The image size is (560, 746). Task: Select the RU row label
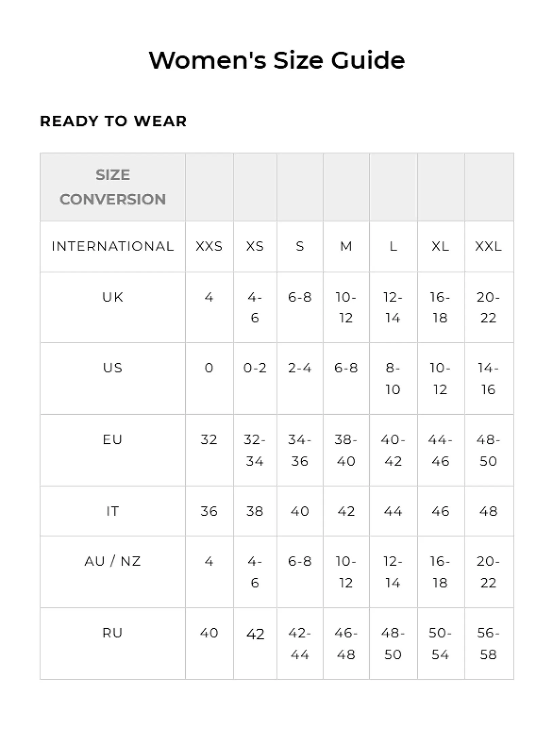(x=113, y=633)
